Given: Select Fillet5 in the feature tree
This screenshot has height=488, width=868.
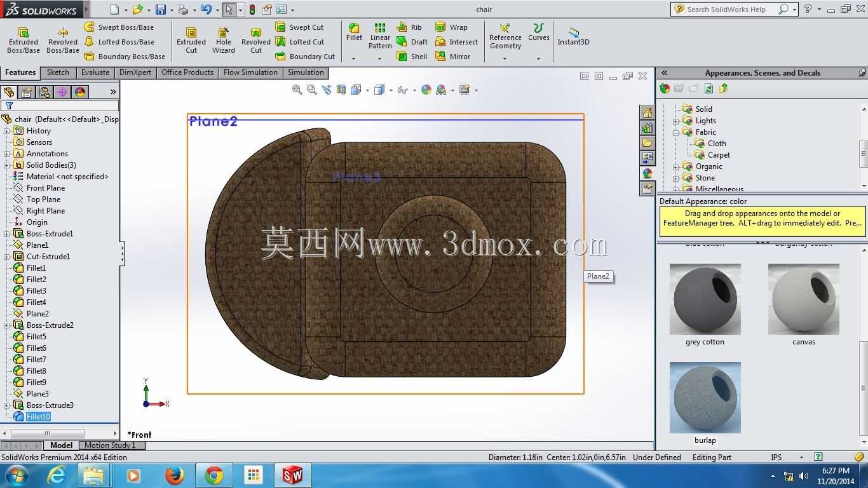Looking at the screenshot, I should click(30, 337).
